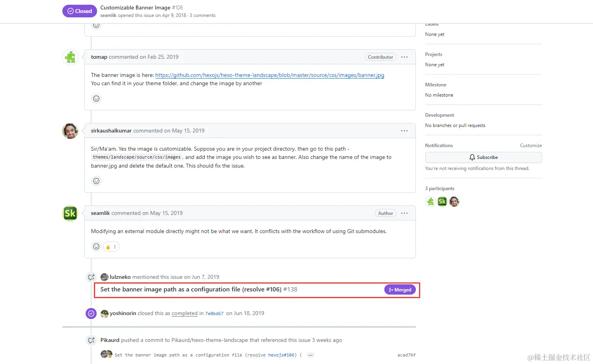Click cross-reference icon next to lulzneko's mention

[x=91, y=277]
